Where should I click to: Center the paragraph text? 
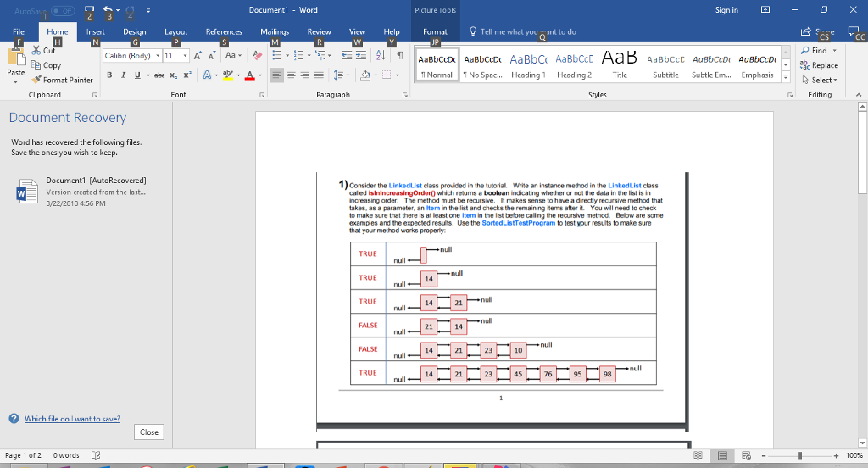(291, 75)
